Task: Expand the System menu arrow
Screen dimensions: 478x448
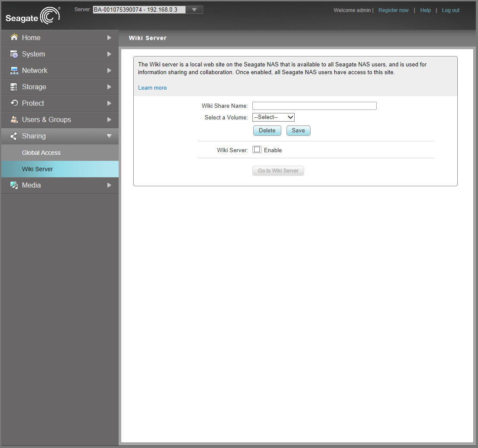Action: 109,54
